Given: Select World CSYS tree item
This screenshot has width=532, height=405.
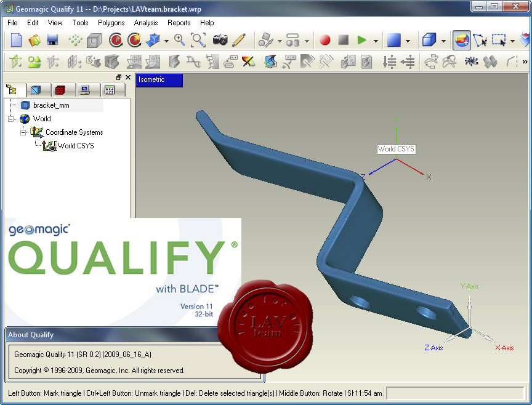Looking at the screenshot, I should (76, 146).
